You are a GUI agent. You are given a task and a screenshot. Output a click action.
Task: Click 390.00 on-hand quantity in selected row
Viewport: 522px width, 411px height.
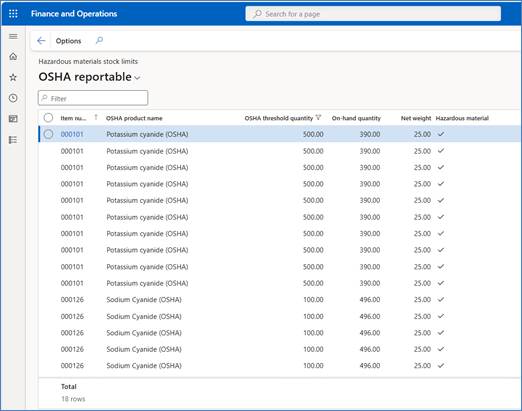coord(370,134)
